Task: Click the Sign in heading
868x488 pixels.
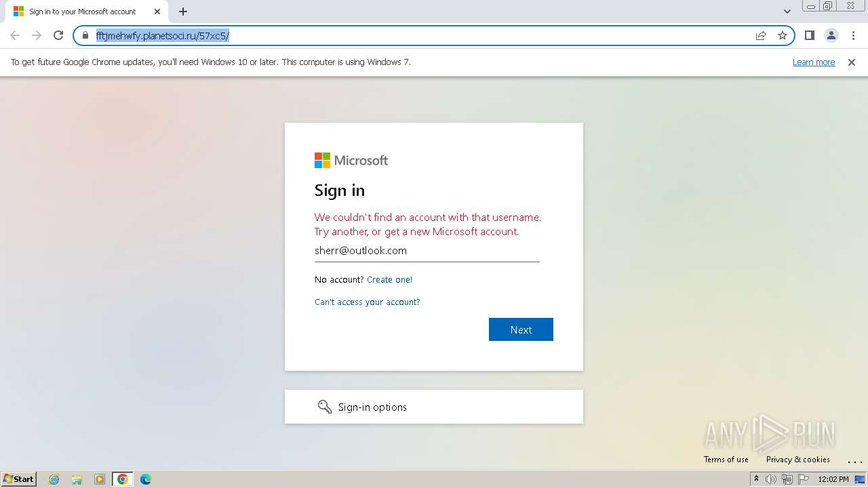Action: pyautogui.click(x=340, y=190)
